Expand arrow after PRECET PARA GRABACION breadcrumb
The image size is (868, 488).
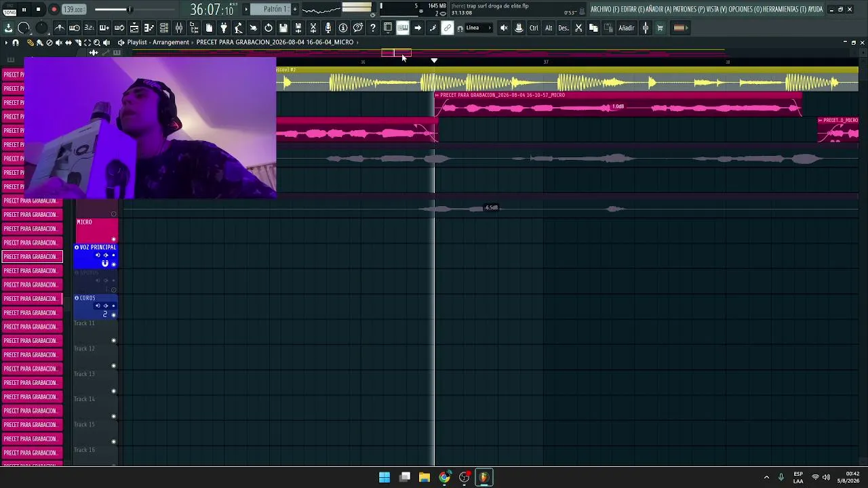(357, 42)
